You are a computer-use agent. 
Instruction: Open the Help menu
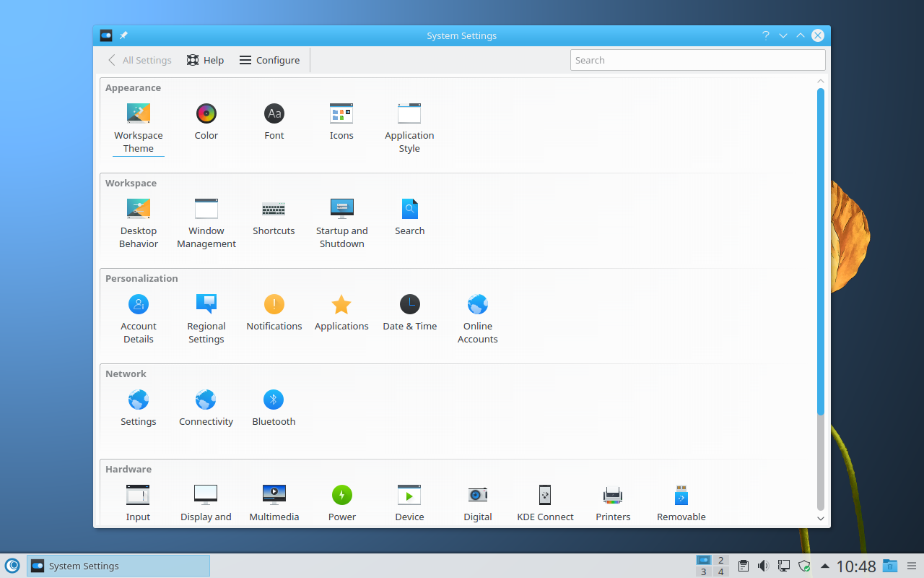coord(205,60)
